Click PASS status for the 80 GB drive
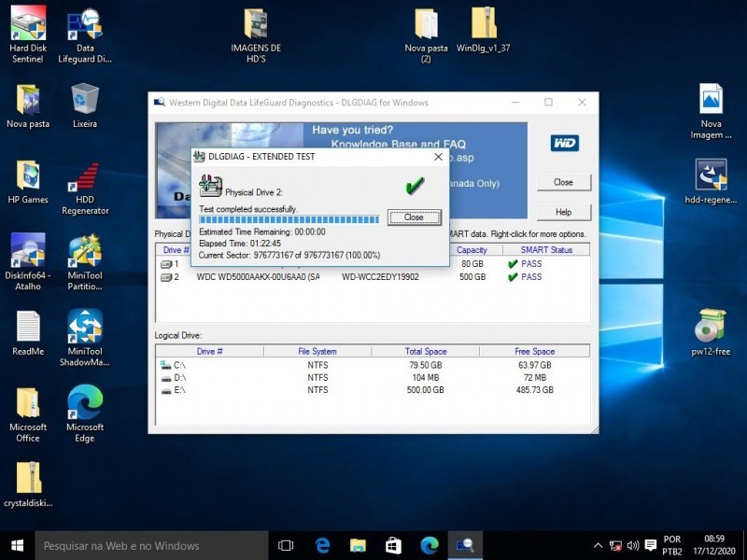The width and height of the screenshot is (747, 560). [x=531, y=264]
